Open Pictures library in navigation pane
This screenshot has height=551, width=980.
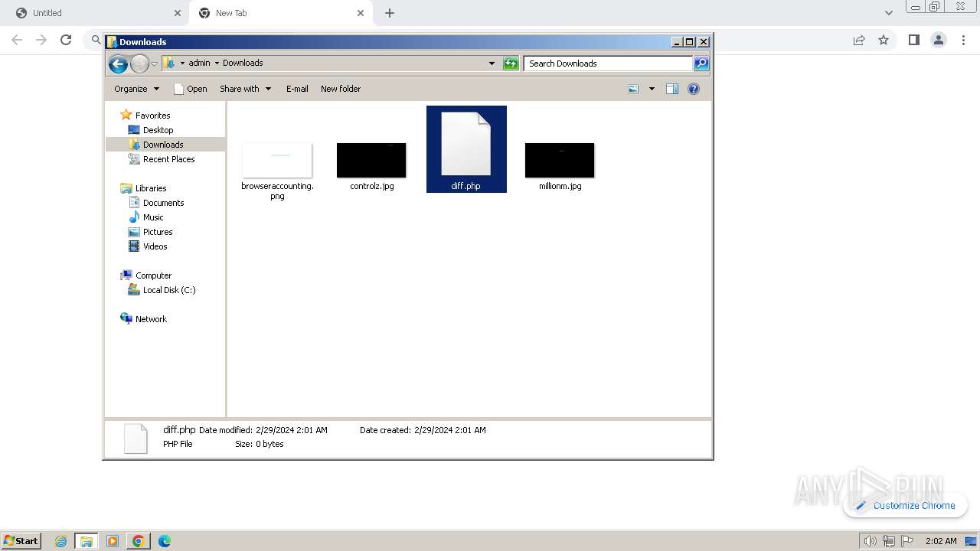click(x=158, y=232)
